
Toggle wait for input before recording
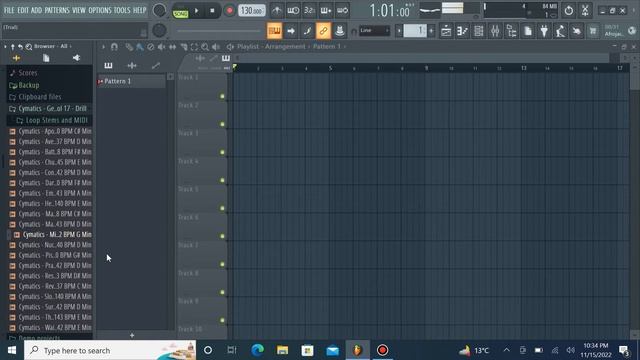tap(293, 11)
